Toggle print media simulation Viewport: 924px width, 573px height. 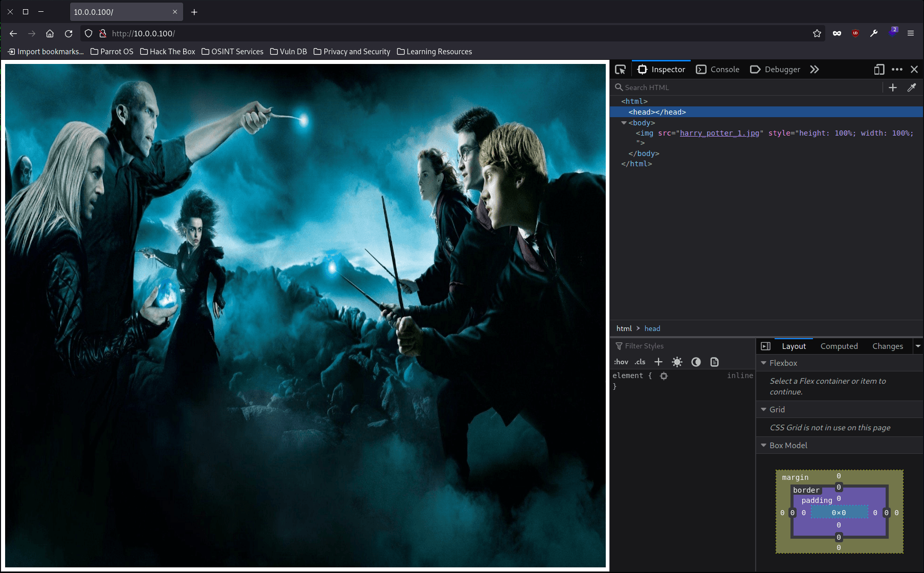pos(715,362)
